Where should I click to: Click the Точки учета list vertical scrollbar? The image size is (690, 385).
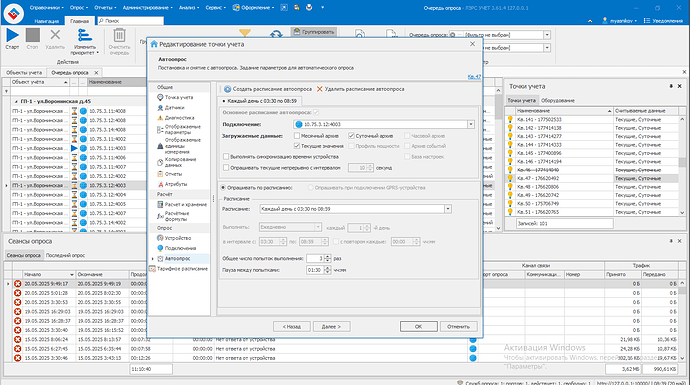682,165
